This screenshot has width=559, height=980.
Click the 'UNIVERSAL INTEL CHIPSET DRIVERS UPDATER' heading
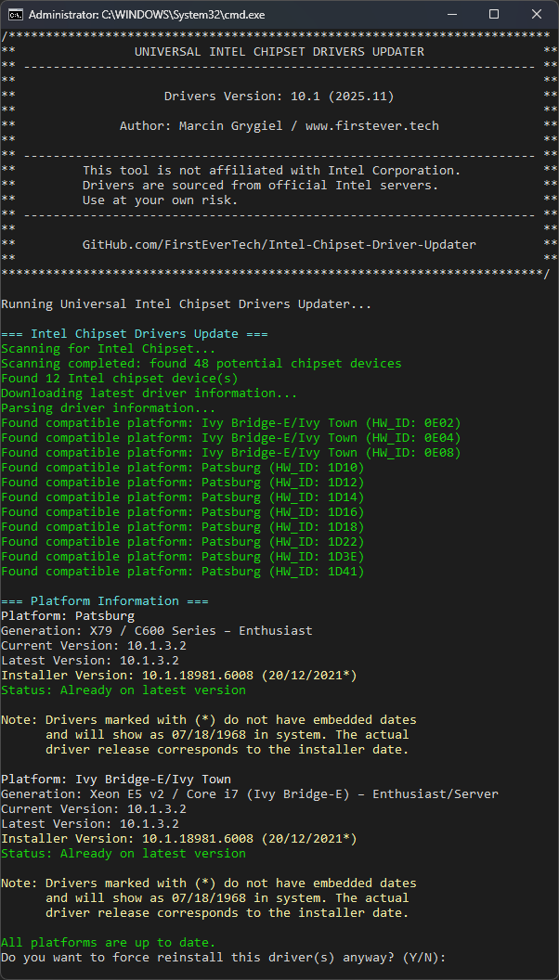(279, 51)
